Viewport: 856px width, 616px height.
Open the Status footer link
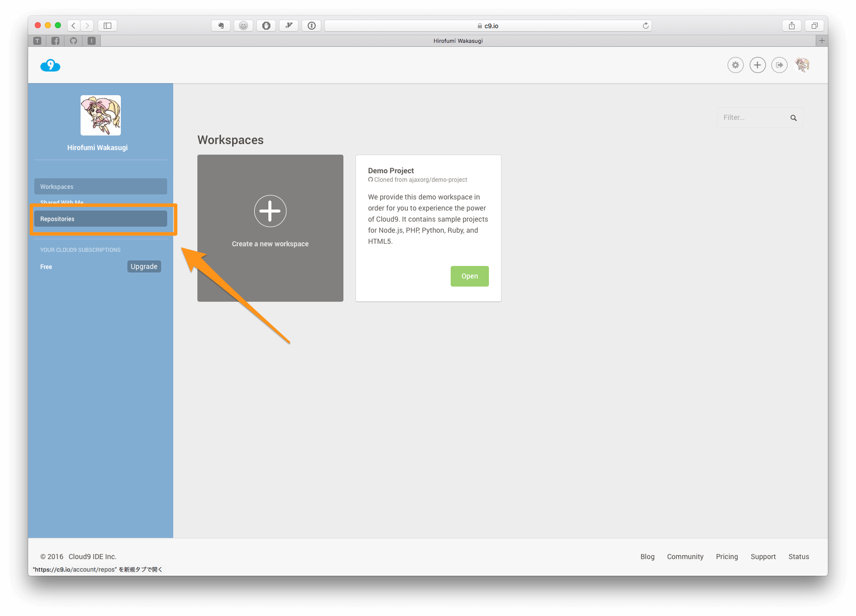tap(799, 557)
